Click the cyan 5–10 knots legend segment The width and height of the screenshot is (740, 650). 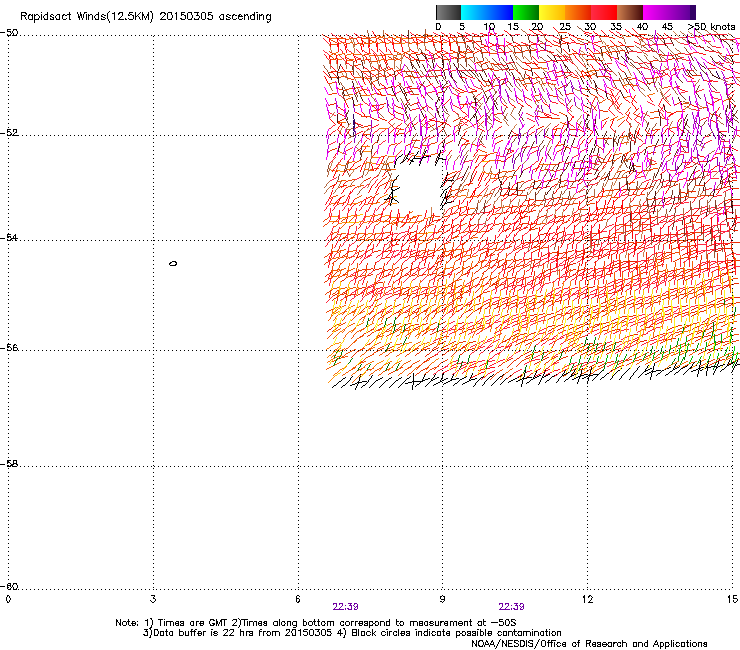[x=474, y=12]
